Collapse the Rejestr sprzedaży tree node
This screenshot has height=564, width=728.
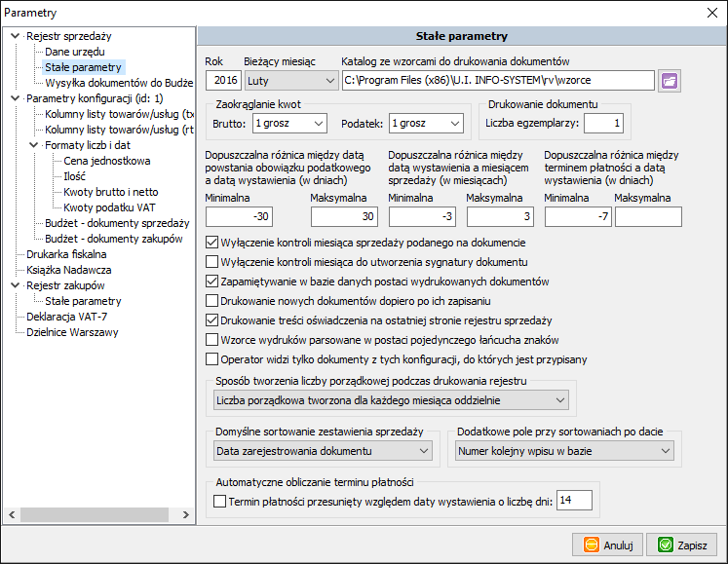click(x=14, y=37)
